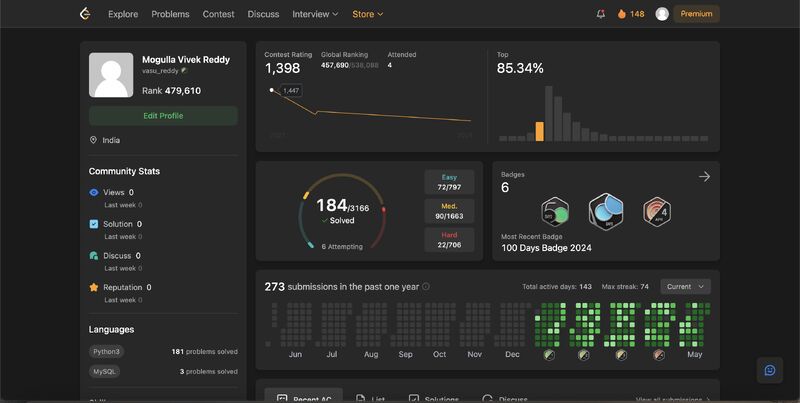Click the Views eye icon
Image resolution: width=800 pixels, height=403 pixels.
pos(94,192)
